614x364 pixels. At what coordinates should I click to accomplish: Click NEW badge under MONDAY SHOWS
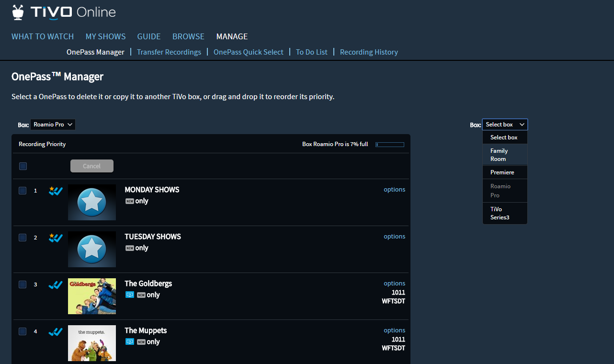click(x=129, y=201)
